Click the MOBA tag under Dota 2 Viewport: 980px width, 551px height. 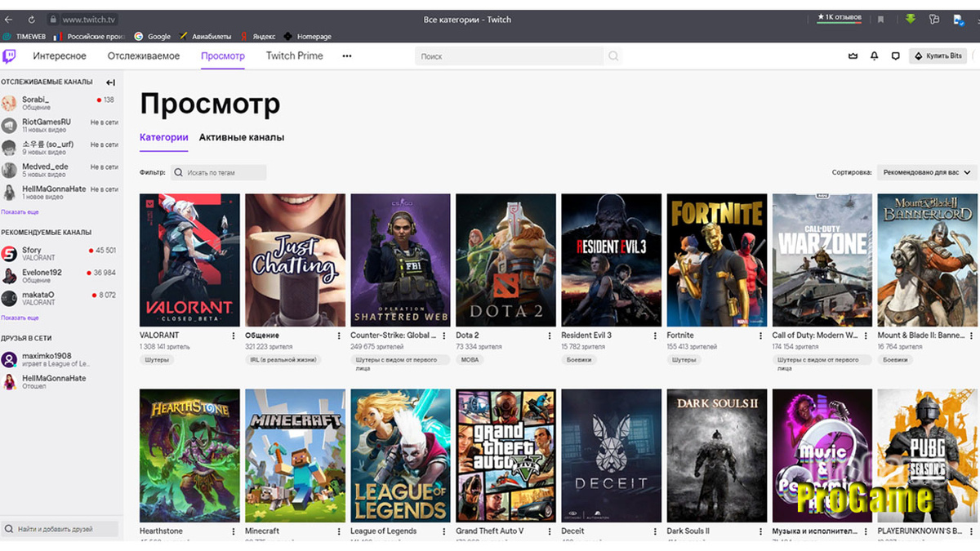(x=470, y=359)
